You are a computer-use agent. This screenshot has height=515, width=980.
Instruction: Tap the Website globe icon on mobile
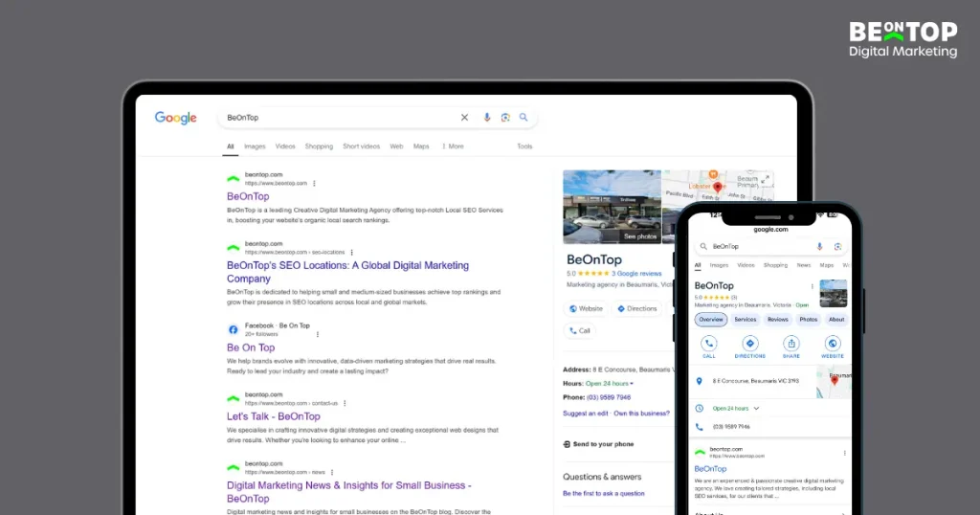click(x=833, y=344)
